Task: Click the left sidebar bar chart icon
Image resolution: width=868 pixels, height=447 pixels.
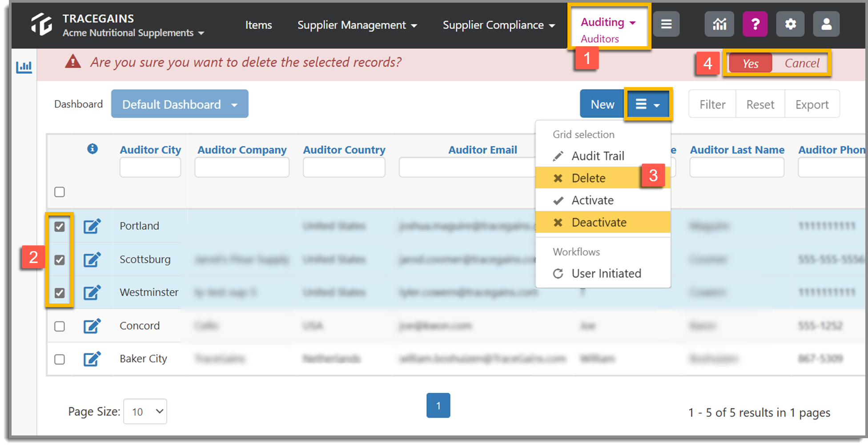Action: tap(24, 67)
